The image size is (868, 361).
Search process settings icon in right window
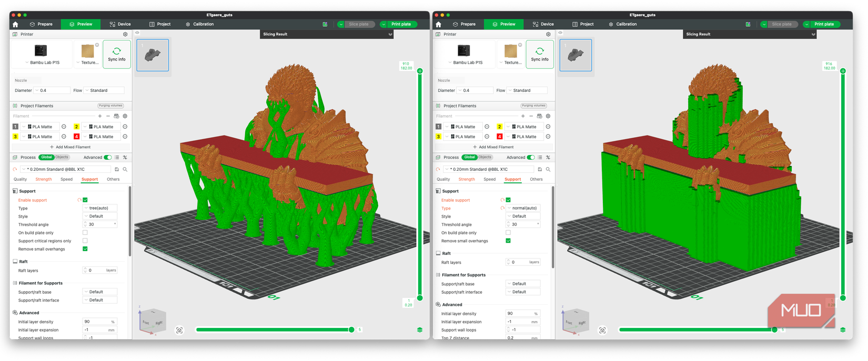[x=548, y=169]
